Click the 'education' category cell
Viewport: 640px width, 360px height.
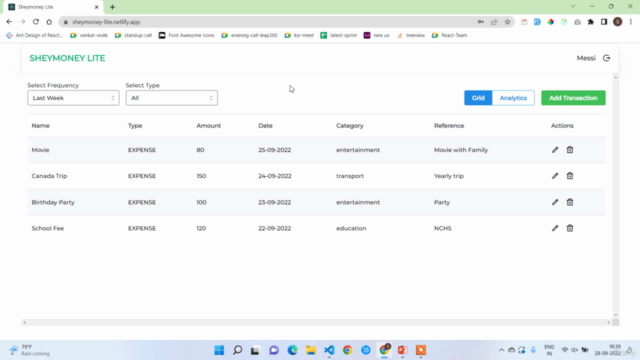[351, 228]
